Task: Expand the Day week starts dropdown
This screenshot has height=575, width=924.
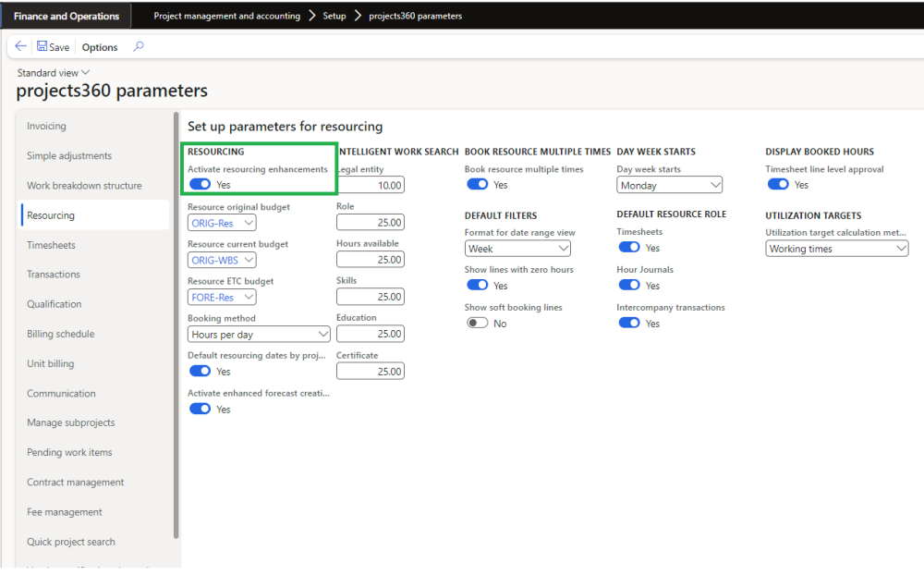Action: click(x=669, y=185)
